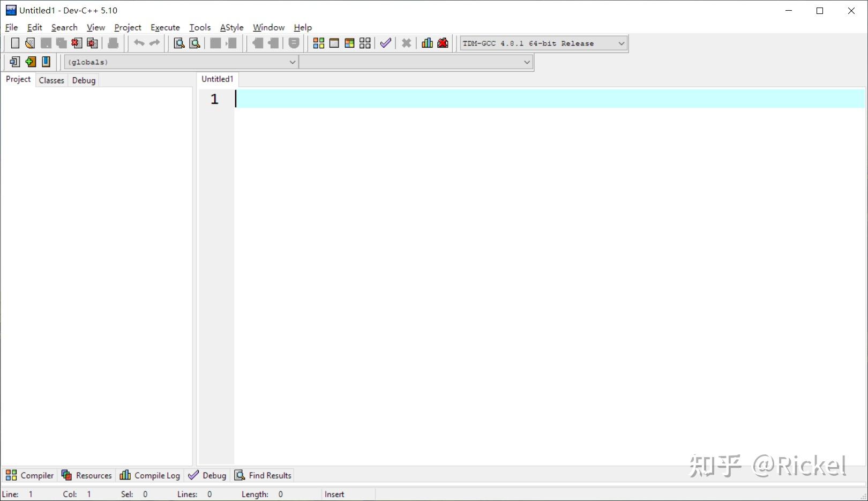
Task: Click the Rebuild All grid icon
Action: [365, 43]
